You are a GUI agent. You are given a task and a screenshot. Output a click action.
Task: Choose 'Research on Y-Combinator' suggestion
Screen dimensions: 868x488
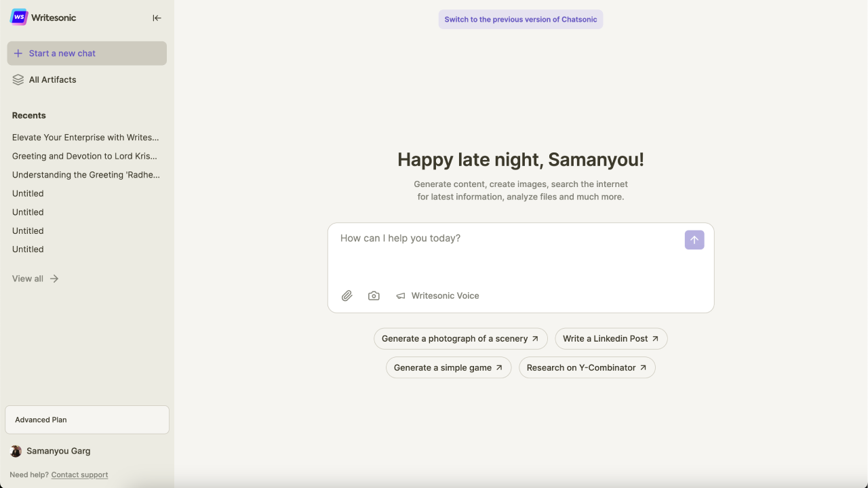click(587, 368)
